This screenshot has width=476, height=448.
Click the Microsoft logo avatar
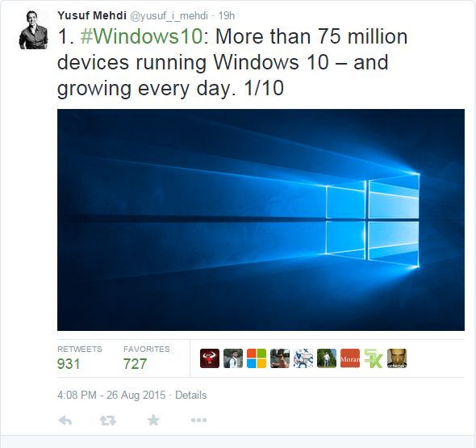pyautogui.click(x=257, y=358)
